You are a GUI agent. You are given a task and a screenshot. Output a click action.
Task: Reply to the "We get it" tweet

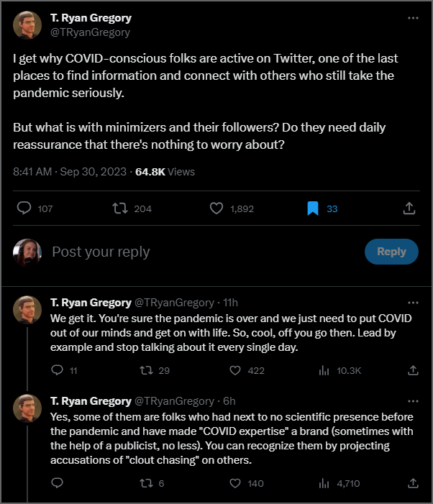pyautogui.click(x=58, y=370)
